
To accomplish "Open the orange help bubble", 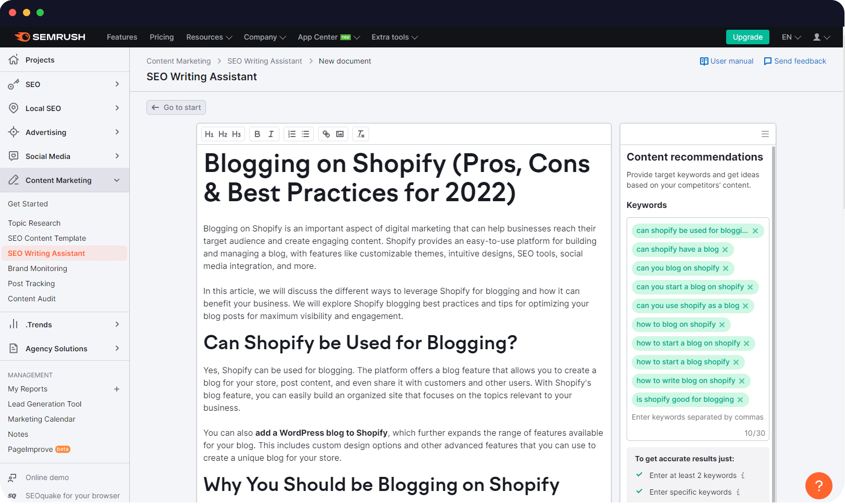I will tap(818, 485).
